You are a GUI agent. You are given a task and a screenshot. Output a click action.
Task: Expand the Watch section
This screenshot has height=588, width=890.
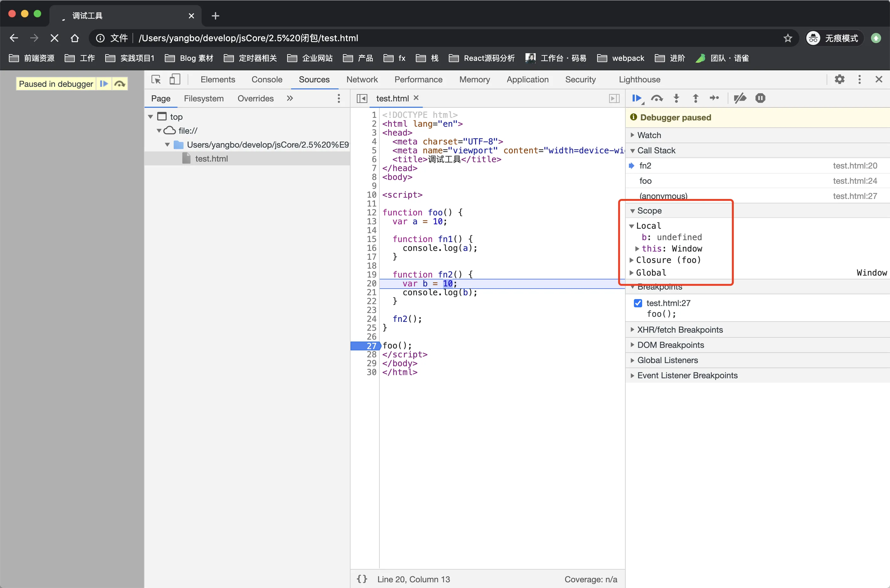coord(758,135)
